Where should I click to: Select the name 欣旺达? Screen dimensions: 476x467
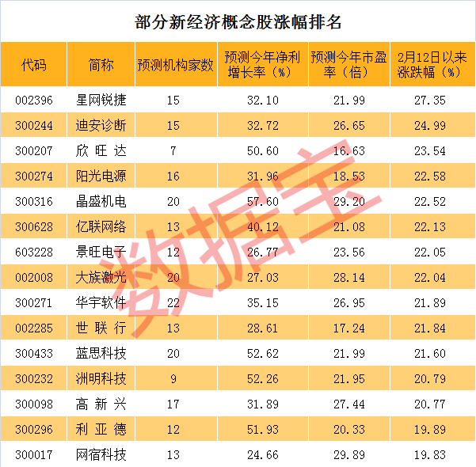(101, 150)
